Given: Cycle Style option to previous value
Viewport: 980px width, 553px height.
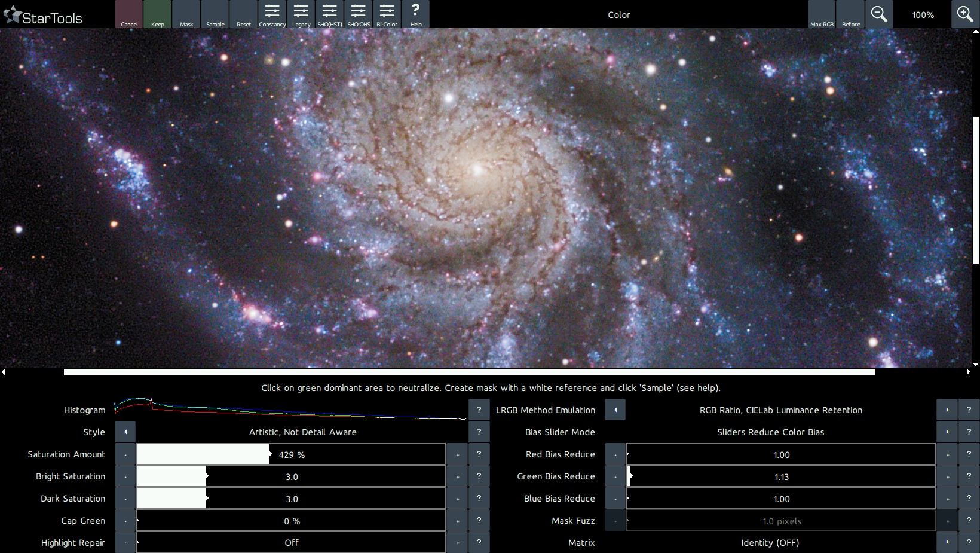Looking at the screenshot, I should click(x=125, y=432).
